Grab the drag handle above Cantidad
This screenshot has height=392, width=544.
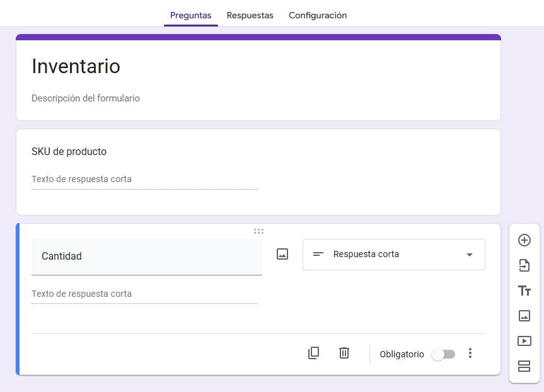coord(258,231)
